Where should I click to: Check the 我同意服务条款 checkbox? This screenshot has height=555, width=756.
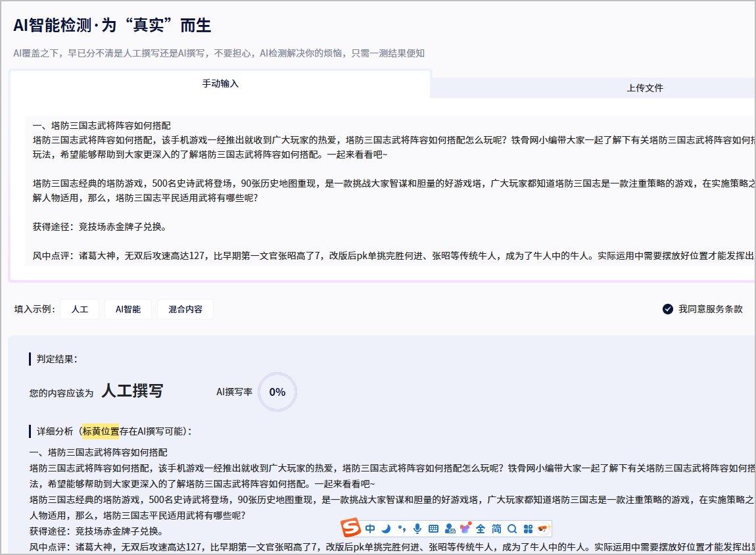668,309
